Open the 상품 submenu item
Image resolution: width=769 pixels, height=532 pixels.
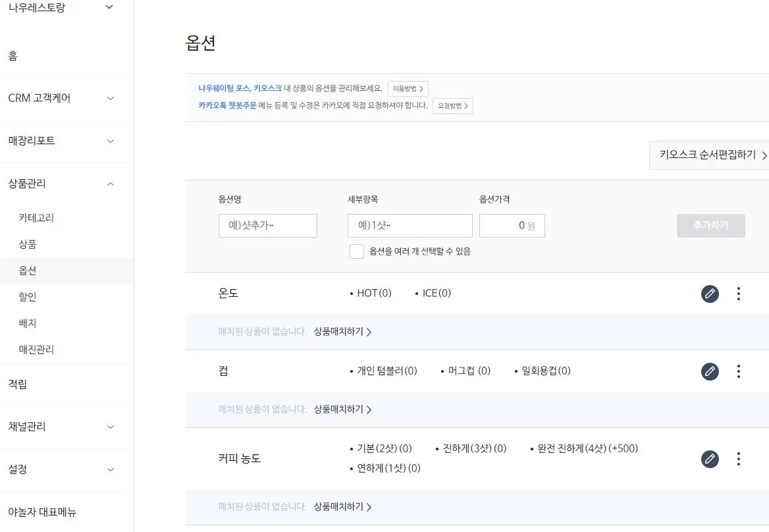(28, 244)
